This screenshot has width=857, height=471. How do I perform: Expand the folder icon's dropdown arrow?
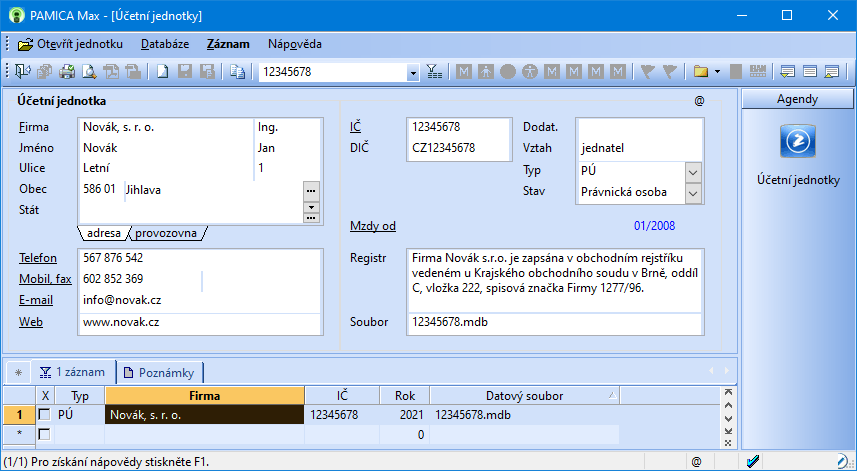click(x=717, y=72)
